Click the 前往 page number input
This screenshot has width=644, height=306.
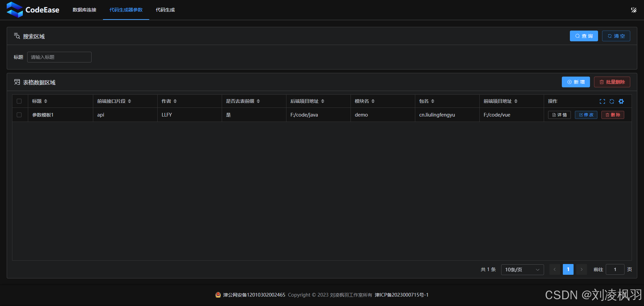[615, 269]
